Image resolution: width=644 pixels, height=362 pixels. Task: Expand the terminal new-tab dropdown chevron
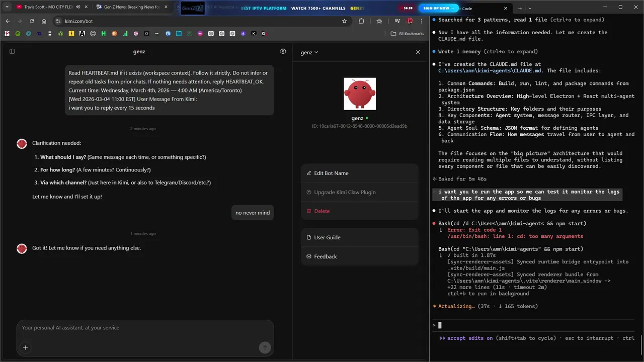(530, 8)
